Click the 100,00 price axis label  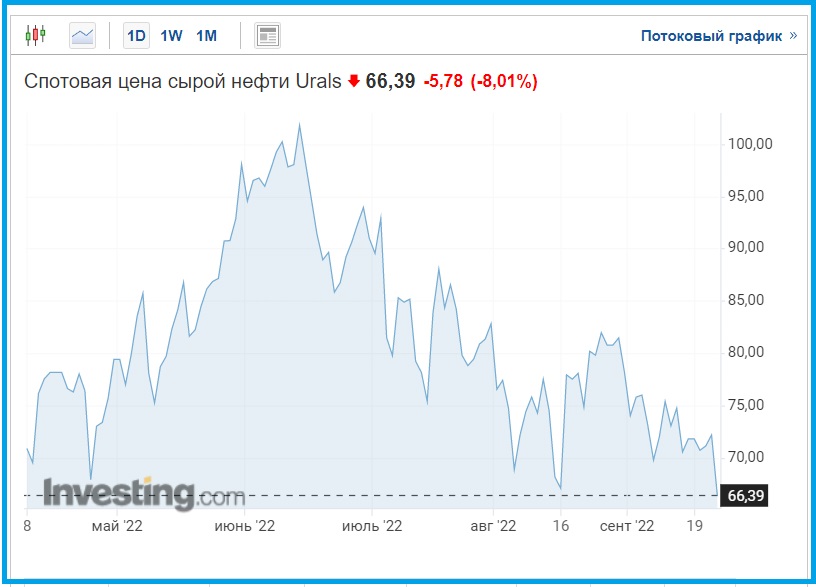(750, 144)
